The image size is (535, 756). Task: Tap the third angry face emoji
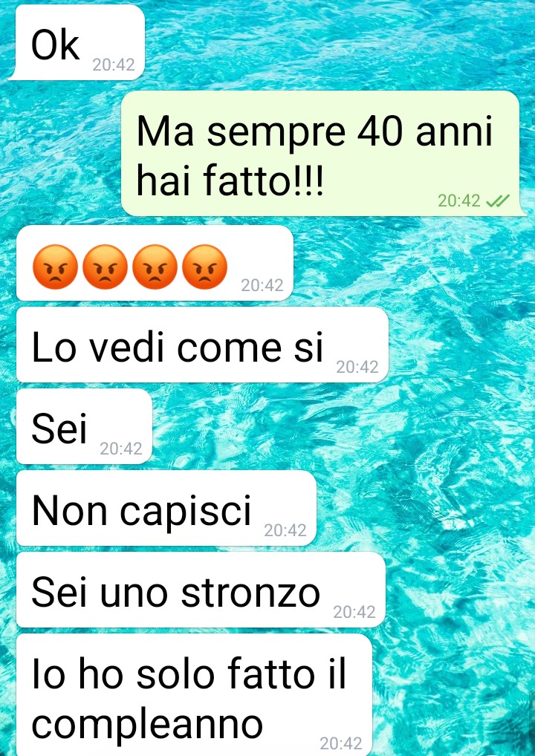155,267
